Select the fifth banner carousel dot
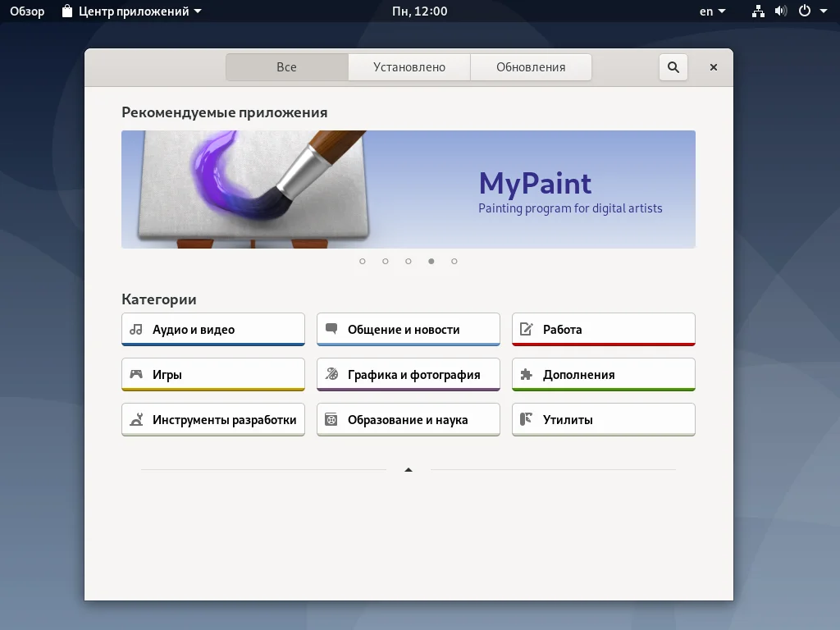This screenshot has height=630, width=840. click(454, 262)
